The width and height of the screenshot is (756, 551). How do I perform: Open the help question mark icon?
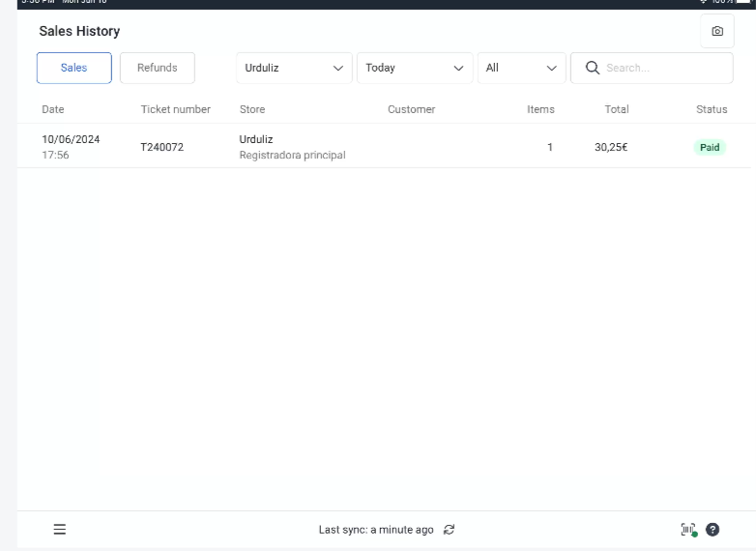tap(712, 530)
